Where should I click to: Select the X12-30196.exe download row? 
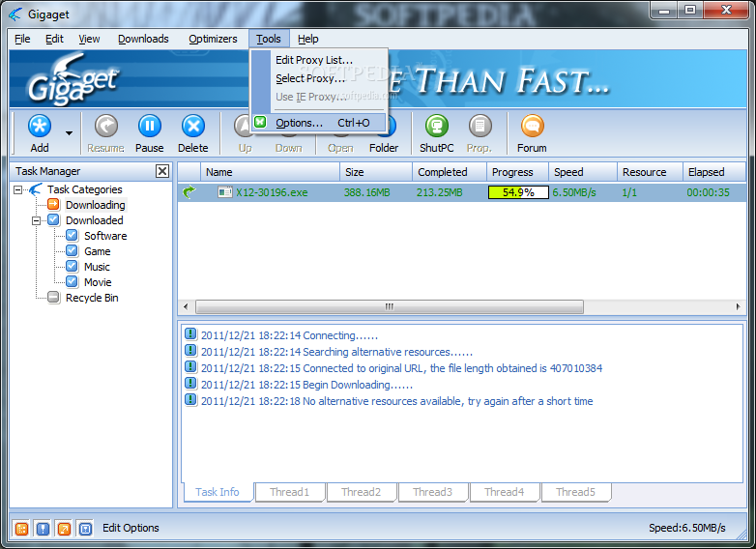pyautogui.click(x=462, y=192)
